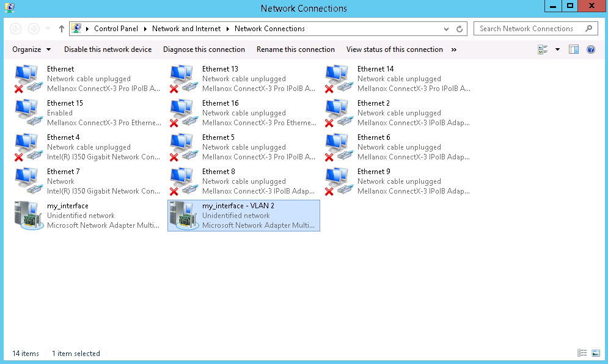Open the address bar history dropdown arrow
This screenshot has width=608, height=364.
click(446, 28)
